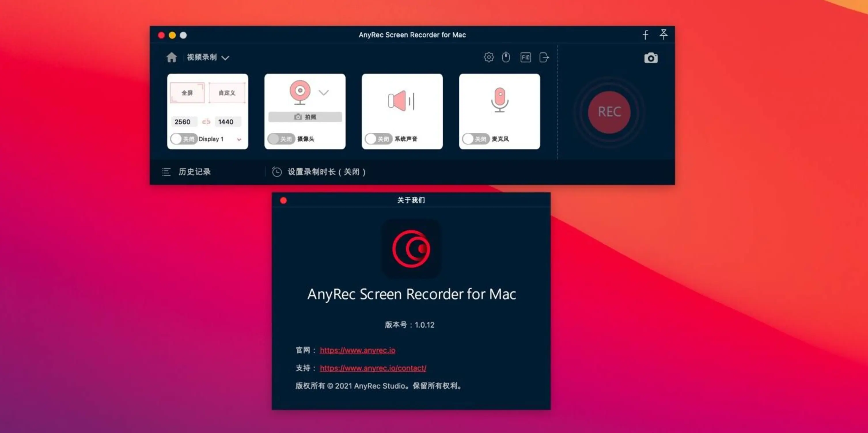Open the https://www.anyrec.io link
This screenshot has height=433, width=868.
[357, 350]
